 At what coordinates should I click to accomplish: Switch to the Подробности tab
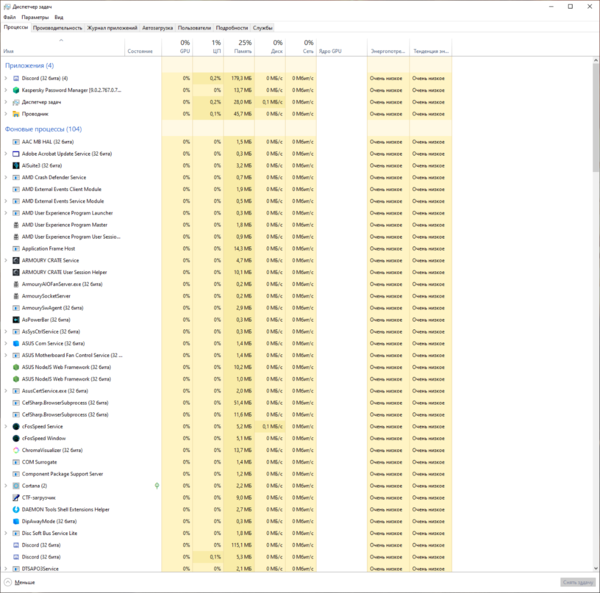(x=232, y=28)
